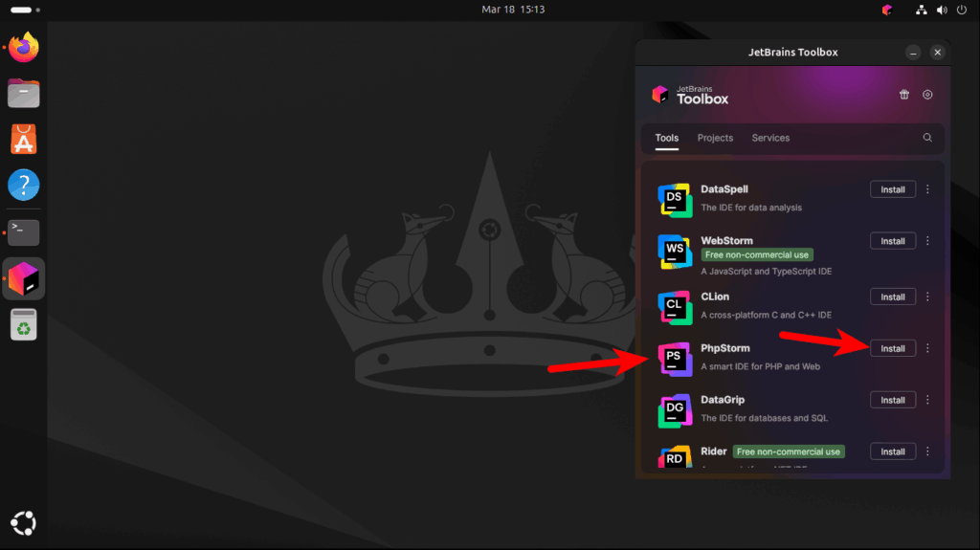This screenshot has height=550, width=980.
Task: Open the Files manager in dock
Action: tap(24, 93)
